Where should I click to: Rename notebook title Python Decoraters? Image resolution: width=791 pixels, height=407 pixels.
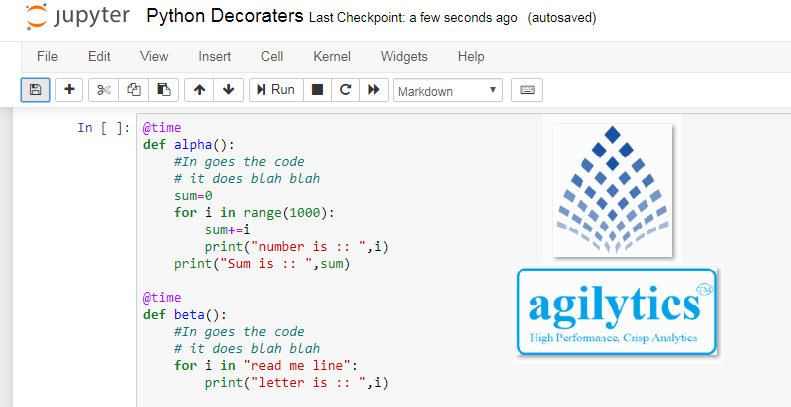224,17
